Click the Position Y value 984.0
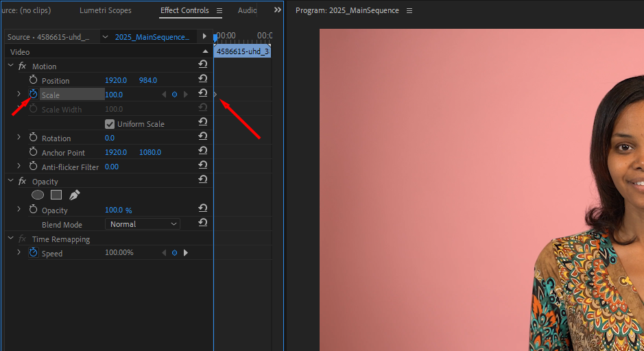This screenshot has width=644, height=351. pyautogui.click(x=148, y=80)
